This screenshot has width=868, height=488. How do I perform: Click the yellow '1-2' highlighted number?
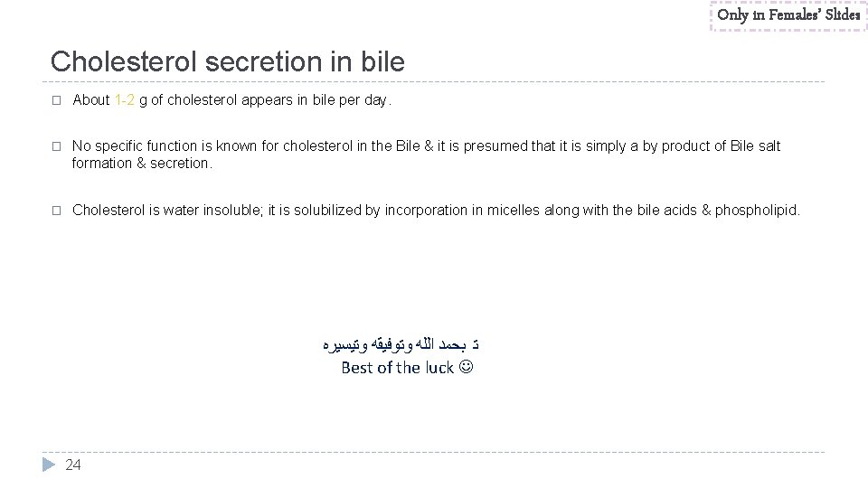(125, 99)
